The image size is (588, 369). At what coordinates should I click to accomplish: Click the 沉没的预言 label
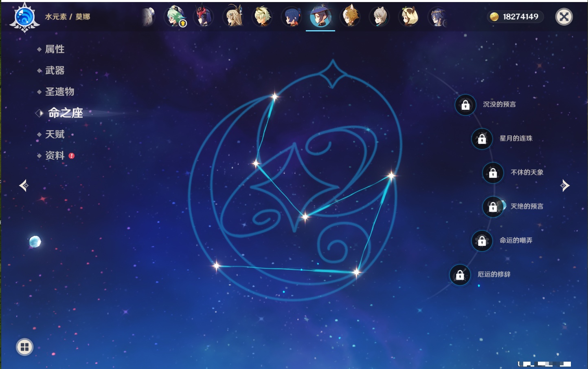499,104
